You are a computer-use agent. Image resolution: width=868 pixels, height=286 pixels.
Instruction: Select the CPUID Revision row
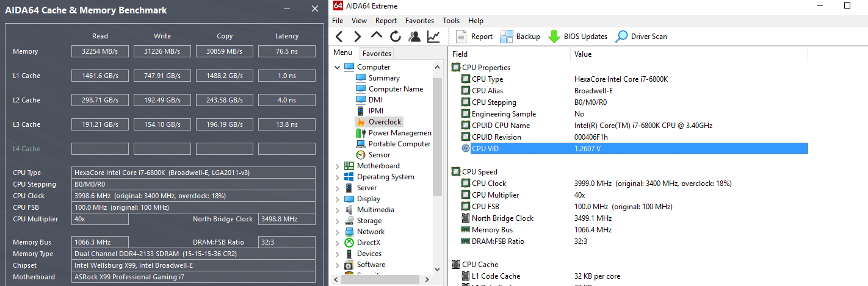click(635, 137)
